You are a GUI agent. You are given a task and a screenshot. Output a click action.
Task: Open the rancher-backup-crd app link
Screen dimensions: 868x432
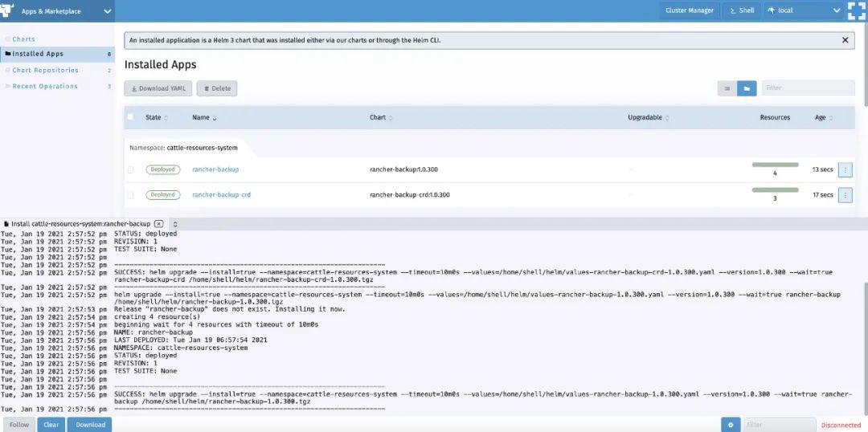(x=222, y=194)
